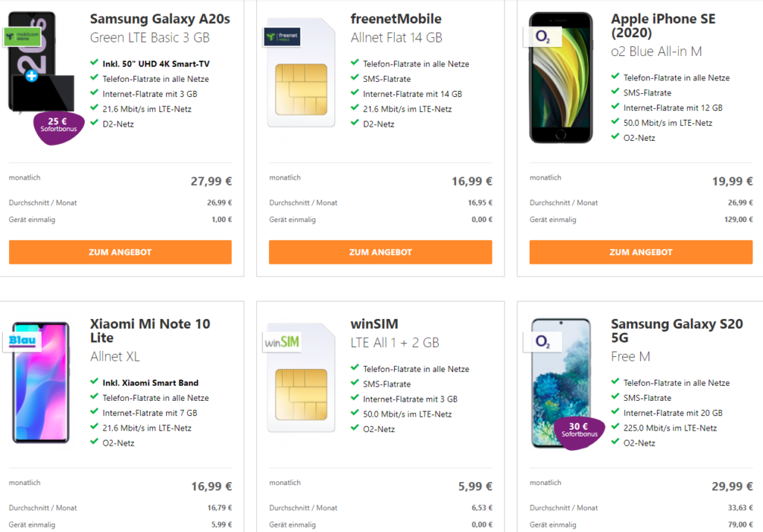The height and width of the screenshot is (532, 763).
Task: Click the Blau logo badge
Action: (22, 341)
